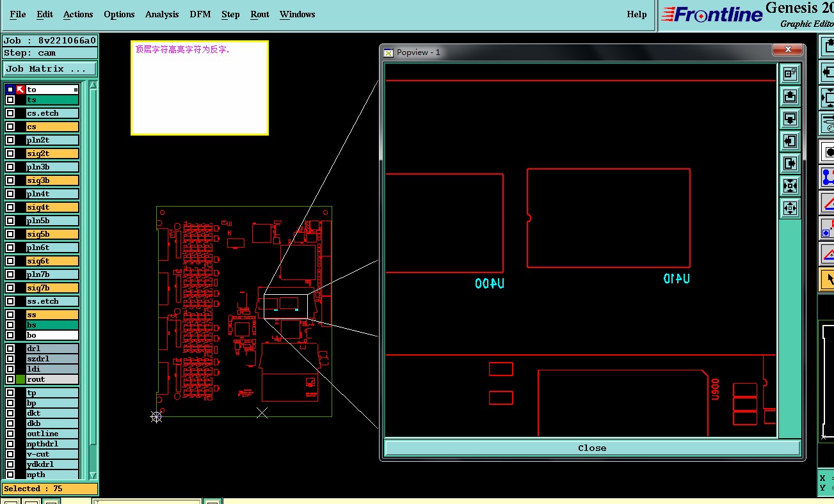Viewport: 834px width, 504px height.
Task: Open the Actions menu
Action: pyautogui.click(x=78, y=14)
